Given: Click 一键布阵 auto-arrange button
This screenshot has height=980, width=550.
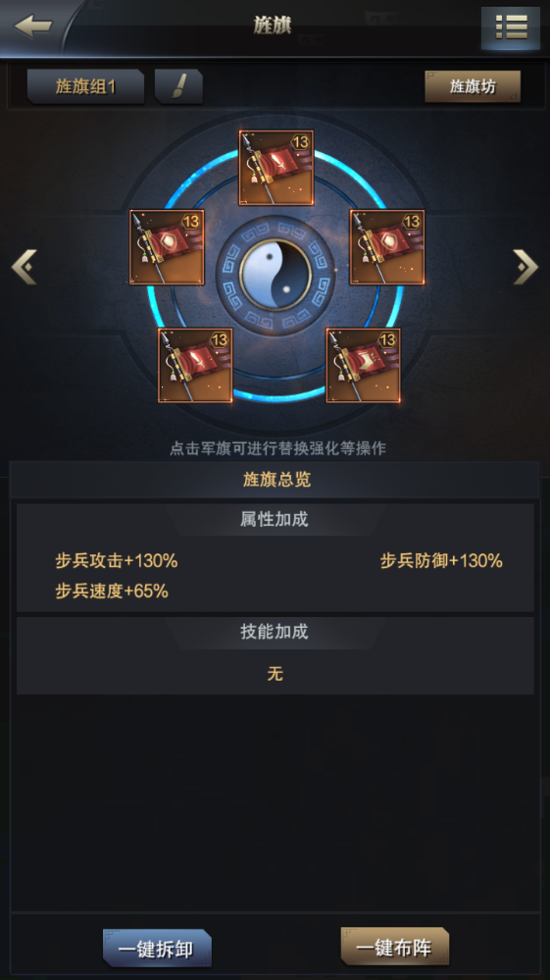Looking at the screenshot, I should coord(394,948).
